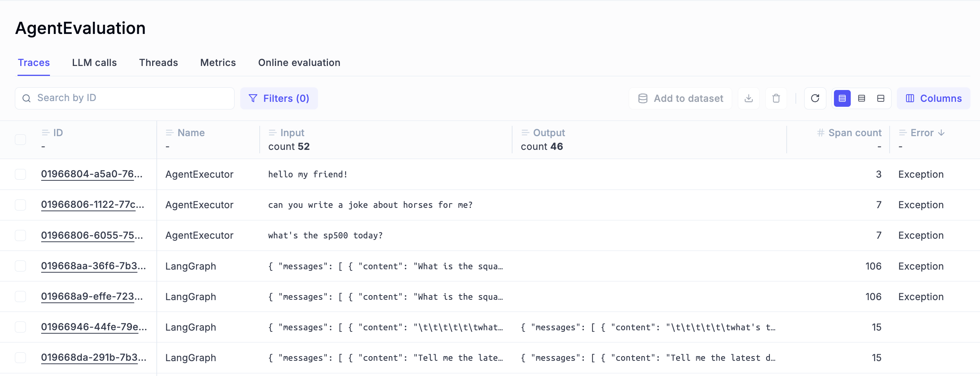Export traces using the download icon
Screen dimensions: 980x376
point(748,98)
